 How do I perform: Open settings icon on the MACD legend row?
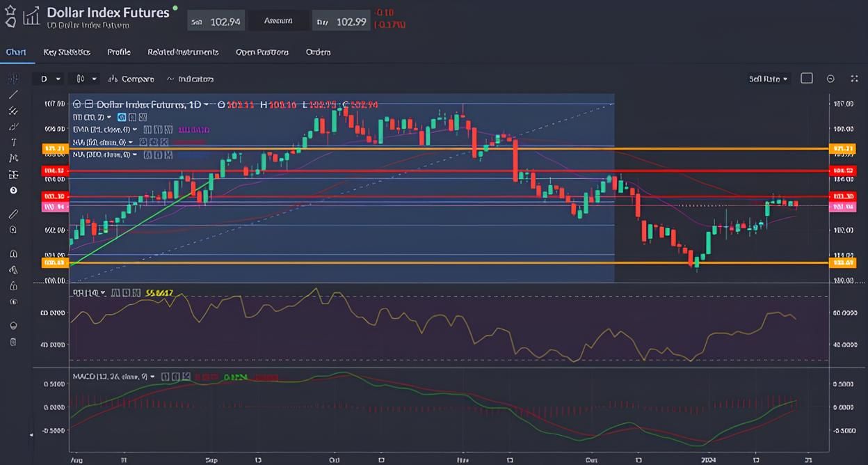[x=176, y=377]
